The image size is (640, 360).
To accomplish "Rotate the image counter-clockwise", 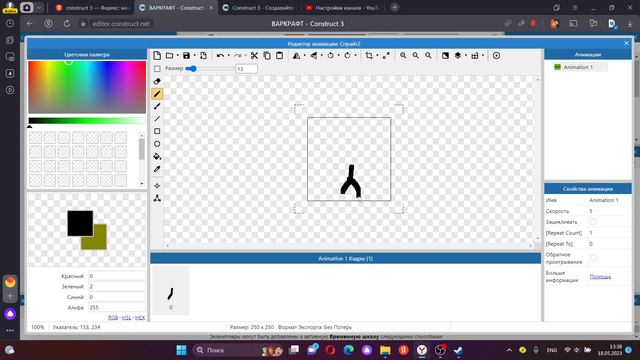I will click(330, 56).
